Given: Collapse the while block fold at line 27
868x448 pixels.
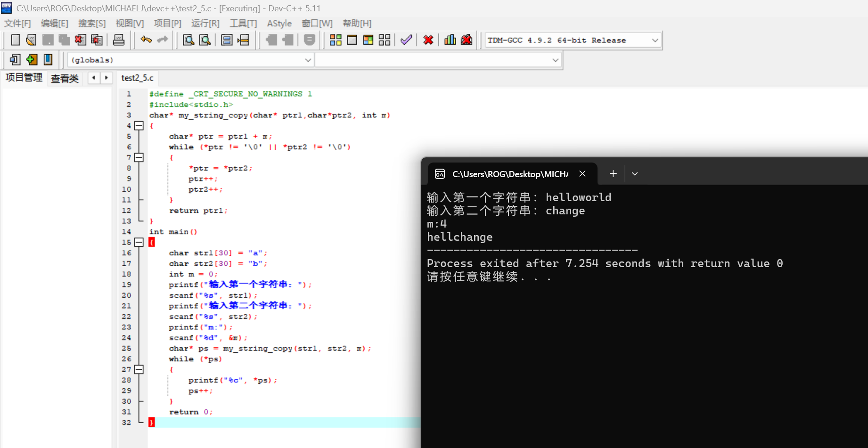Looking at the screenshot, I should pyautogui.click(x=139, y=369).
